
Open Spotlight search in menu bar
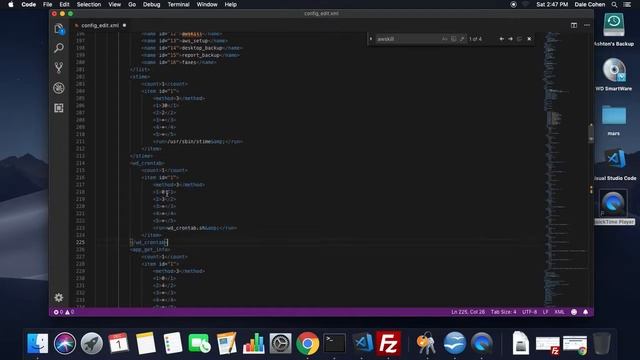[x=614, y=4]
